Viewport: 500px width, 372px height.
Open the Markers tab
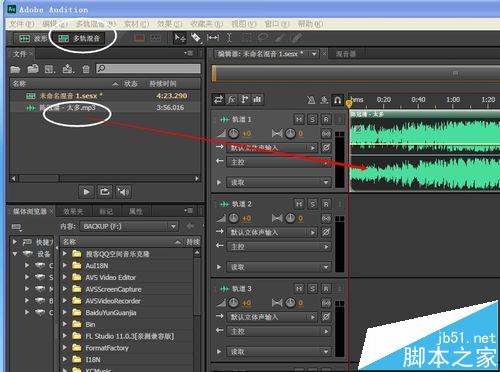coord(106,211)
